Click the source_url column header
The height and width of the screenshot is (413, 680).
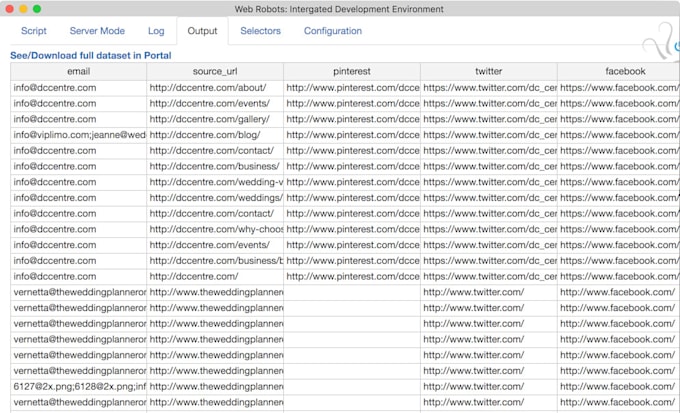coord(215,71)
